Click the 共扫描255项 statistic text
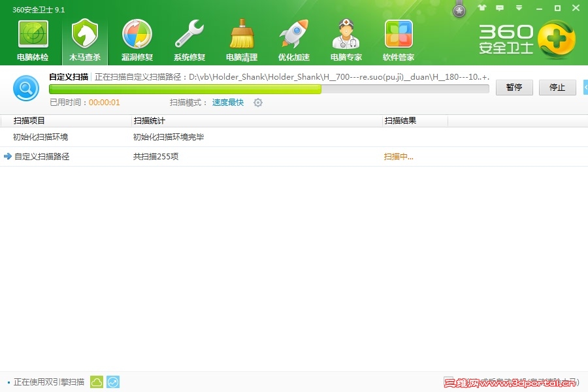588x392 pixels. pyautogui.click(x=155, y=156)
